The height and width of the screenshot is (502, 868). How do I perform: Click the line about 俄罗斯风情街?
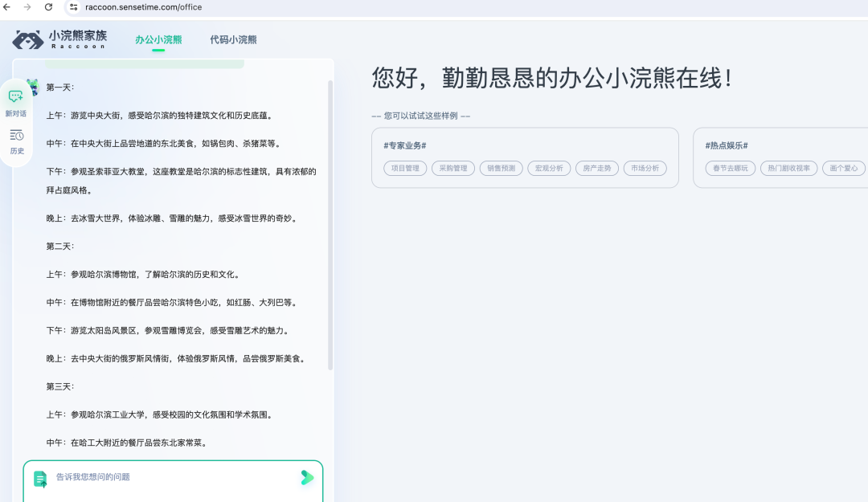tap(176, 359)
